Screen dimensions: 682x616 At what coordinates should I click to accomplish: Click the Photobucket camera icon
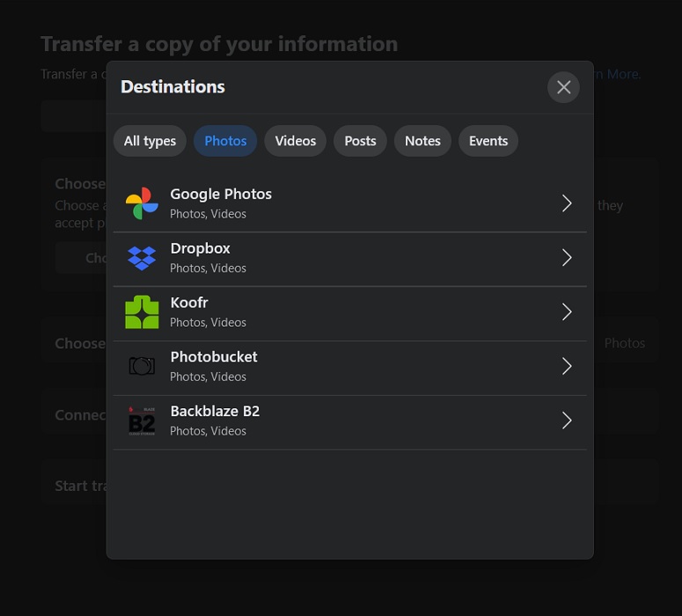point(142,366)
